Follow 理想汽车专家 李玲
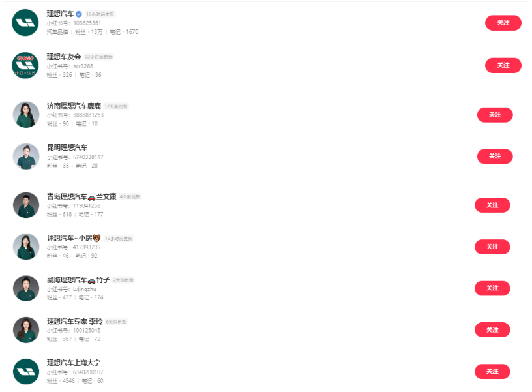This screenshot has height=392, width=532. pos(492,329)
